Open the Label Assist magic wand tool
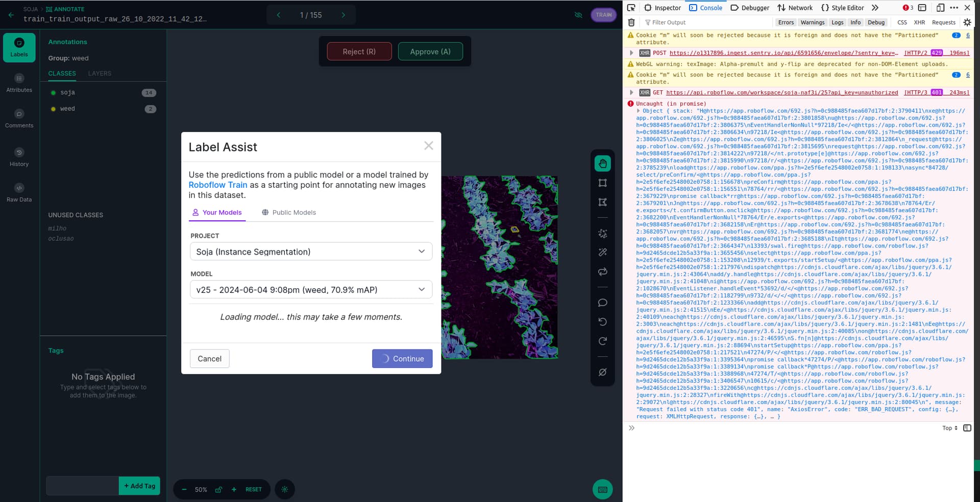Screen dimensions: 980x502 pos(603,252)
